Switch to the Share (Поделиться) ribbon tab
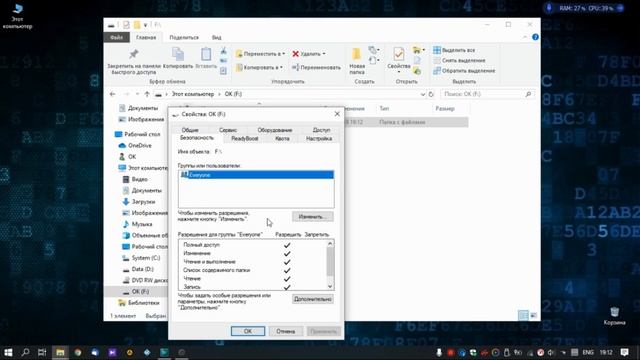This screenshot has height=360, width=640. (184, 37)
